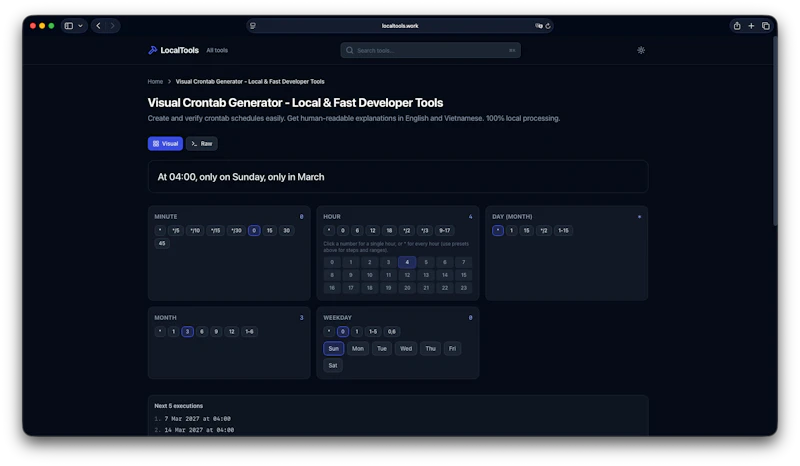Toggle the Wed weekday button
800x466 pixels.
click(x=406, y=349)
